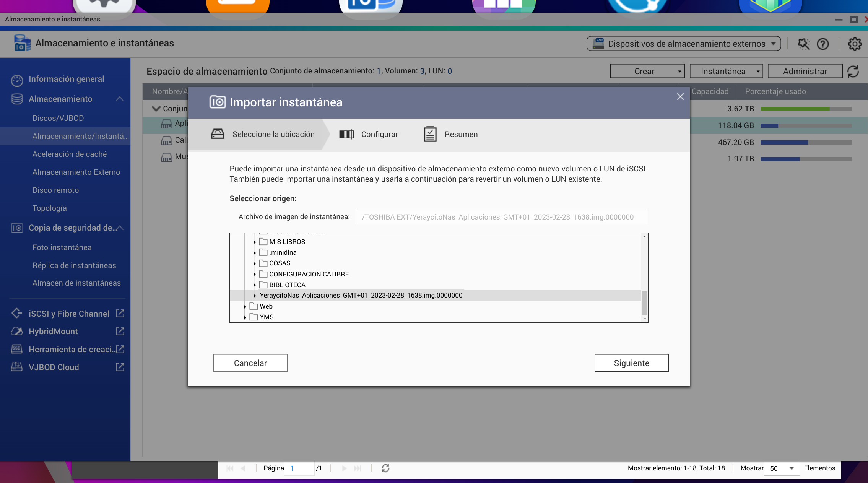Open Dispositivos de almacenamiento externos dropdown
This screenshot has height=483, width=868.
click(x=683, y=44)
